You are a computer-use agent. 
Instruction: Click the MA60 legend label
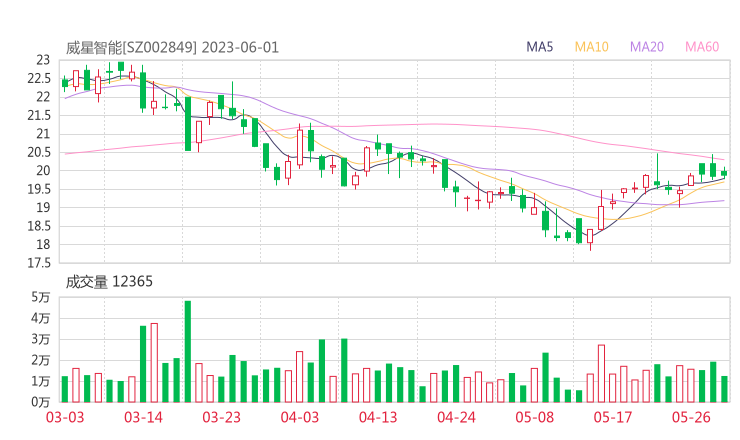pyautogui.click(x=702, y=47)
